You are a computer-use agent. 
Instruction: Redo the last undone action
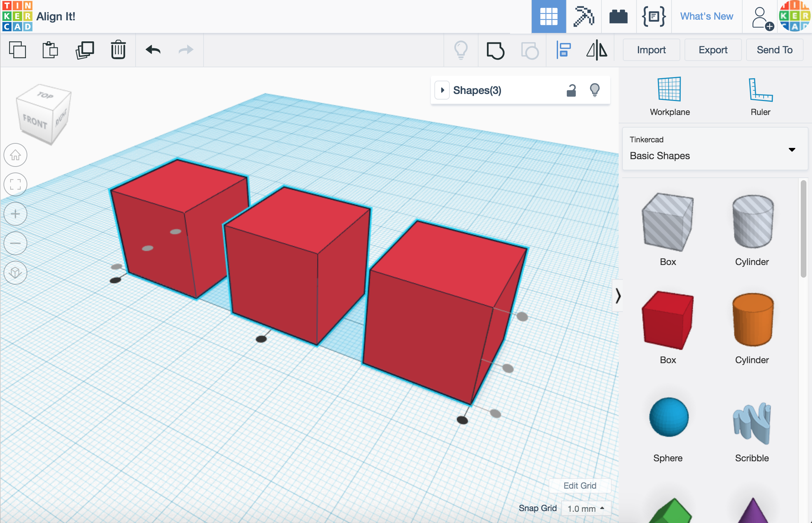186,50
